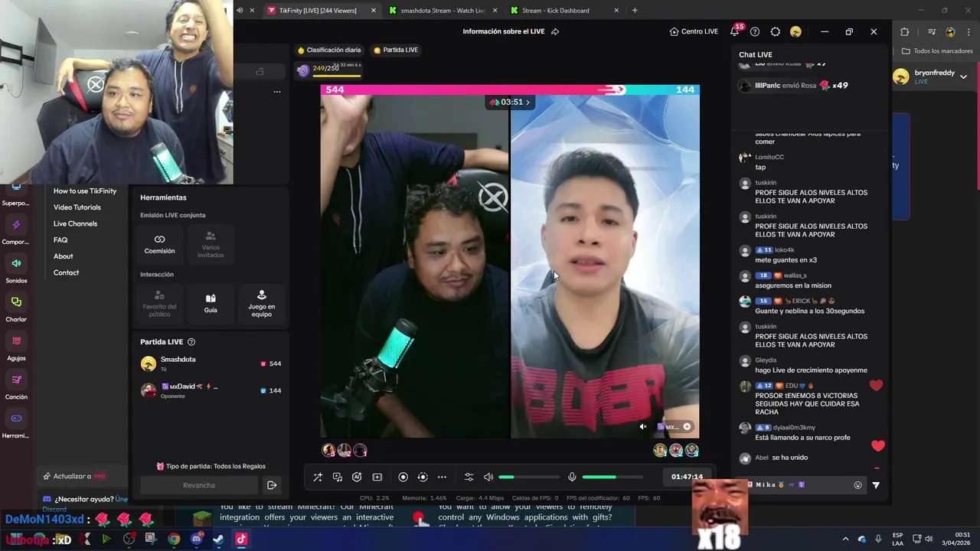Viewport: 980px width, 551px height.
Task: Mute the microphone
Action: (x=571, y=477)
